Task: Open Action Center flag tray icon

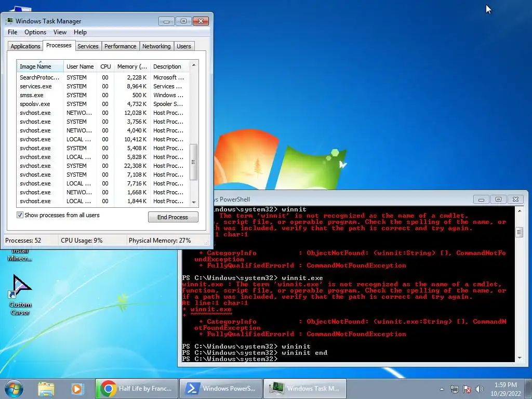Action: point(467,389)
